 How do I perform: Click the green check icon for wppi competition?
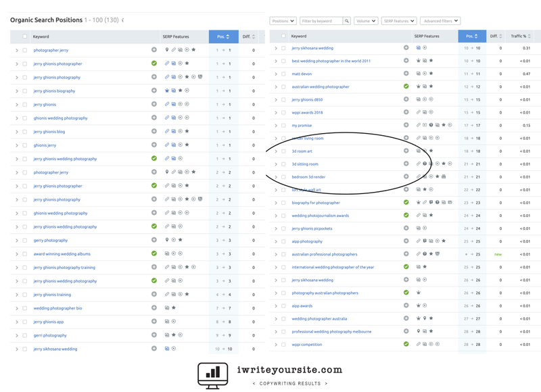tap(406, 344)
